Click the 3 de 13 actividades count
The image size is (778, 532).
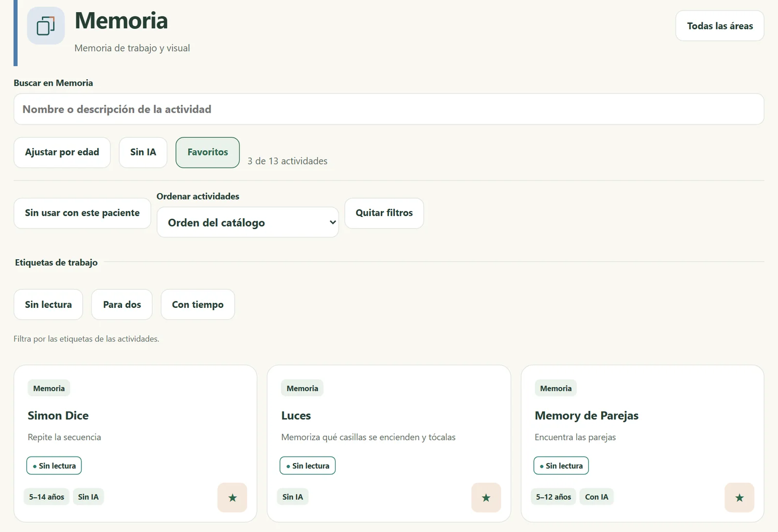click(x=287, y=161)
